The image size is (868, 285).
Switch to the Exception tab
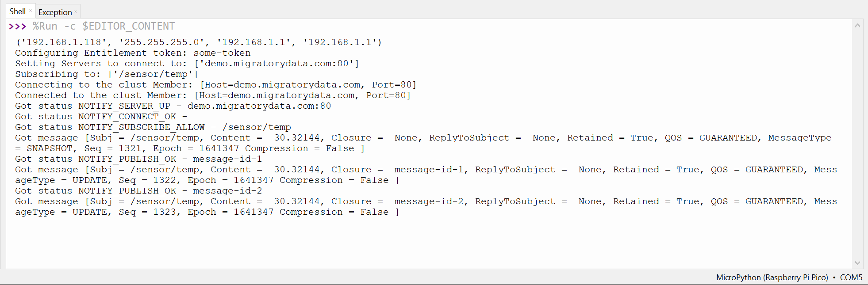pos(55,11)
